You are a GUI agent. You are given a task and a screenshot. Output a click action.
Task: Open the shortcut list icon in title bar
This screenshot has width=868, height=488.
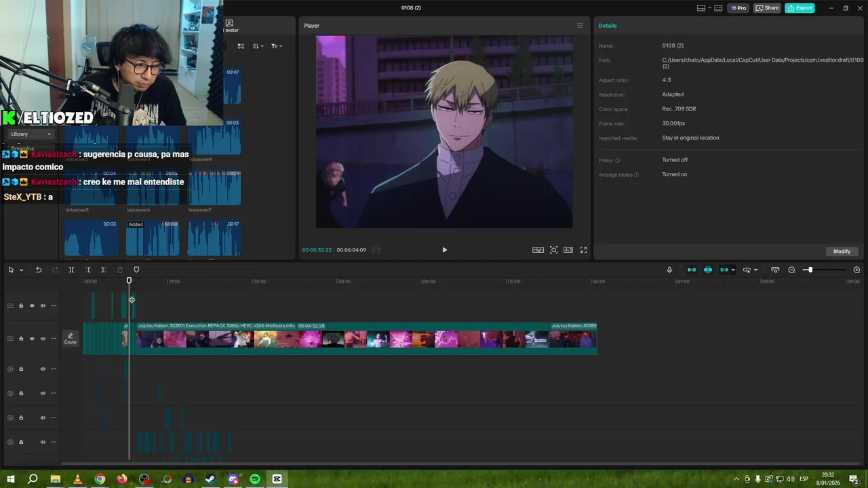click(718, 8)
